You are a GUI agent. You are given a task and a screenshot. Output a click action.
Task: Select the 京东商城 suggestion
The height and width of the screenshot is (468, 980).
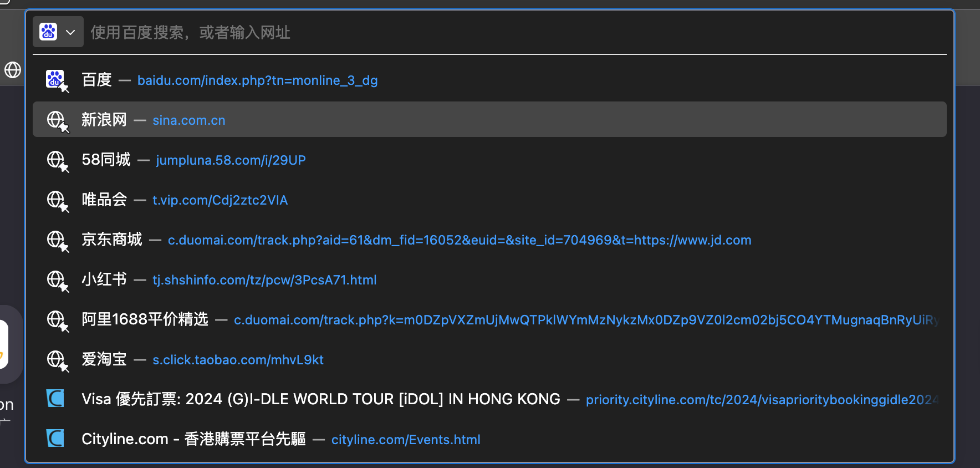click(489, 240)
